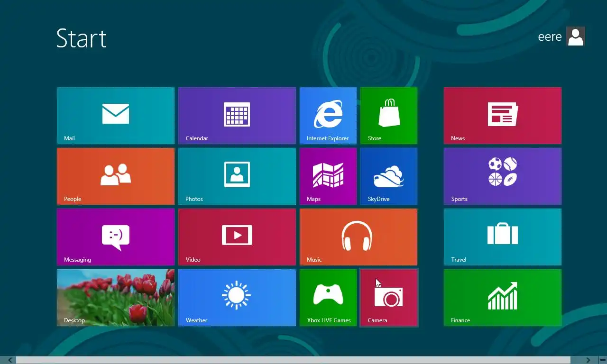Open the Sports tile
607x364 pixels.
click(503, 176)
